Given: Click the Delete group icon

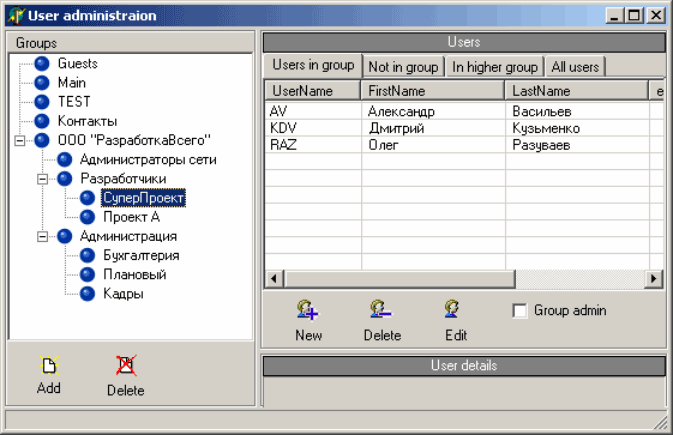Looking at the screenshot, I should click(125, 366).
